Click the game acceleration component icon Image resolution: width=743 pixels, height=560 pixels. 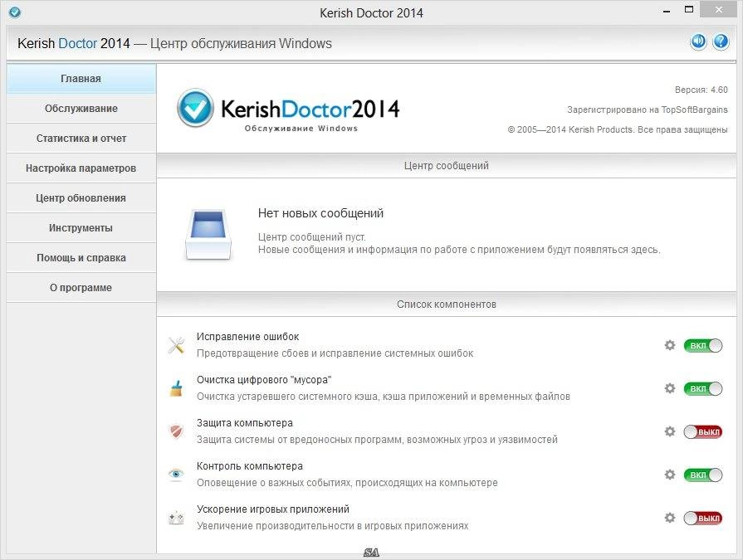pyautogui.click(x=176, y=518)
